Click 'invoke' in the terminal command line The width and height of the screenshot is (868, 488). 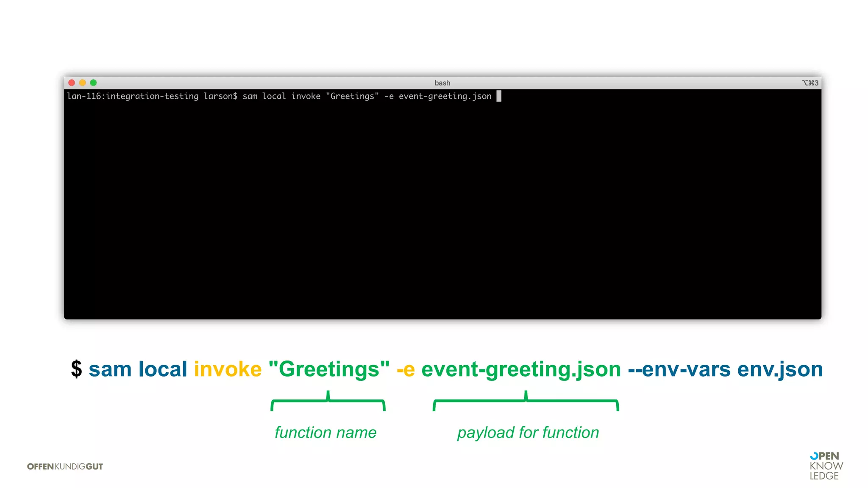click(x=306, y=96)
